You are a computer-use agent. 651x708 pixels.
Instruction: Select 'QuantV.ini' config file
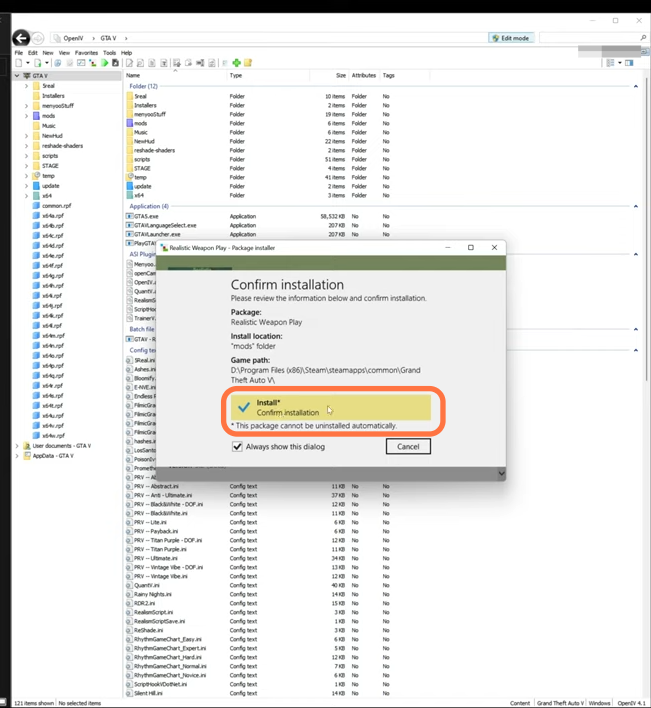pos(147,585)
